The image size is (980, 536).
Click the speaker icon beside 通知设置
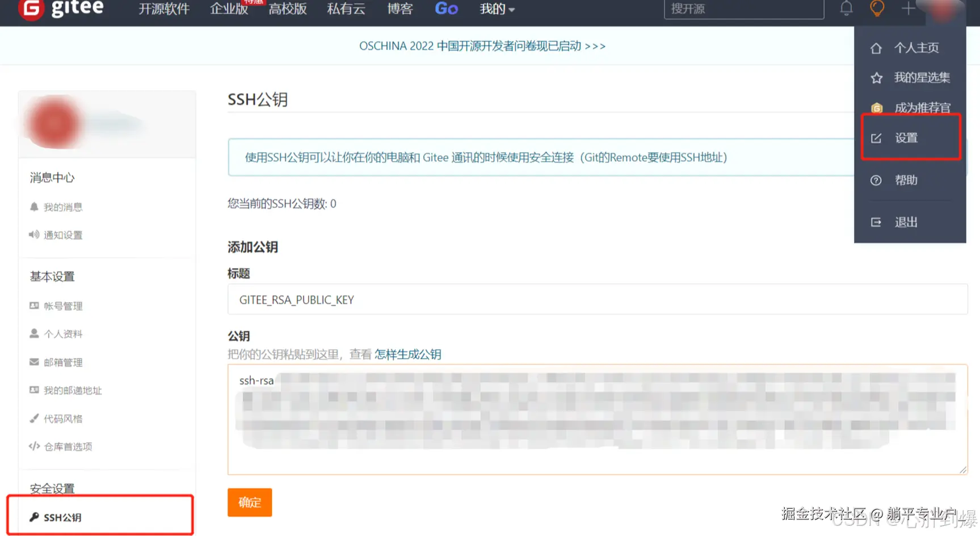pyautogui.click(x=34, y=235)
